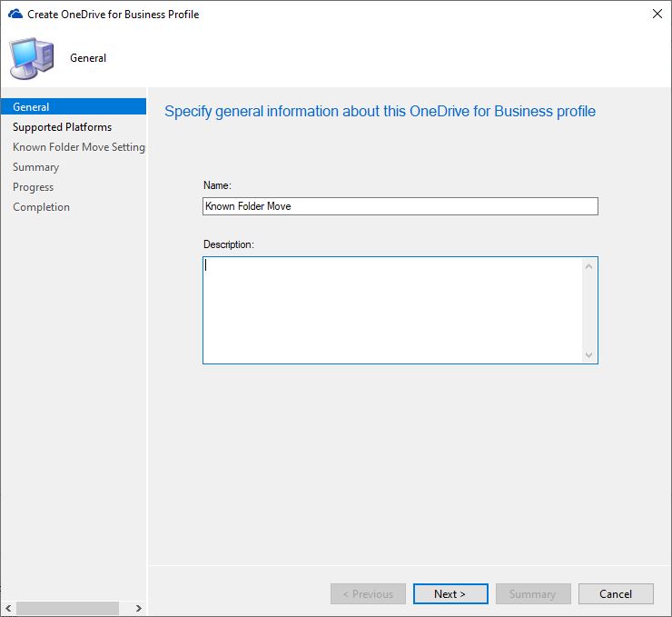
Task: Click the Description scrollbar down arrow
Action: point(588,355)
